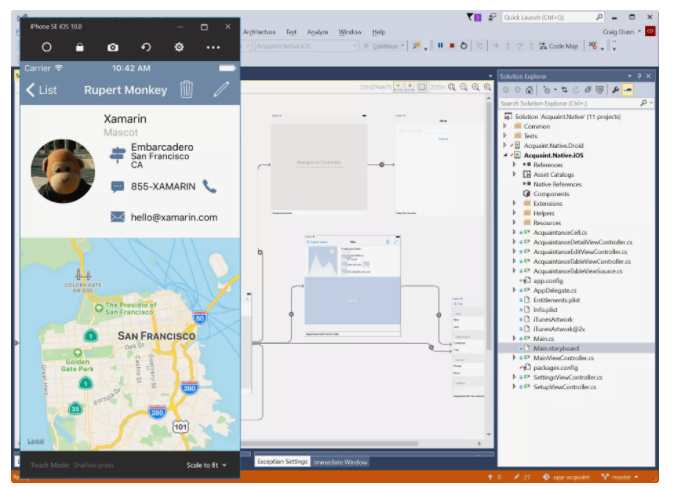Viewport: 679px width, 488px height.
Task: Click the Search Solution Explorer field
Action: tap(570, 104)
